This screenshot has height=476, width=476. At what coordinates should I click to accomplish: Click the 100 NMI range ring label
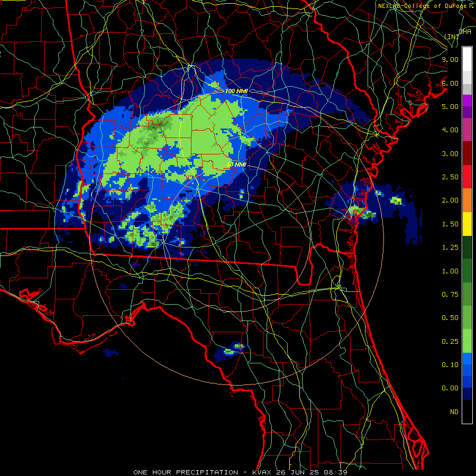point(236,91)
